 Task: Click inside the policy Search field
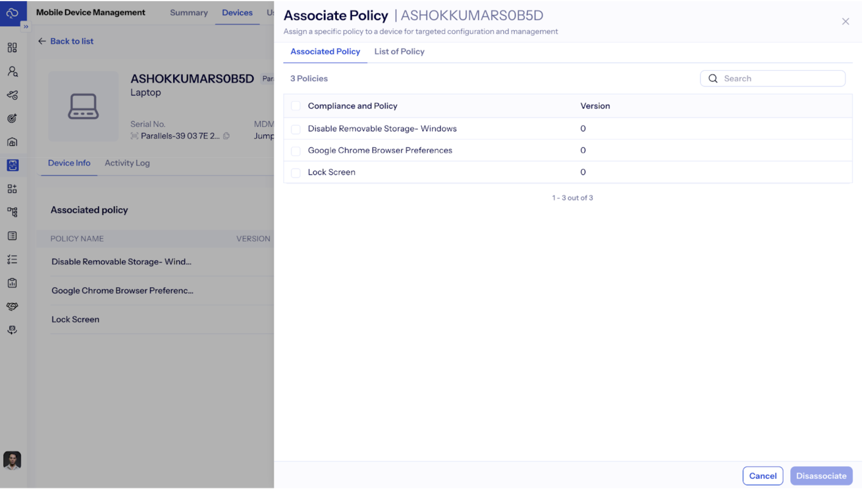click(x=772, y=78)
